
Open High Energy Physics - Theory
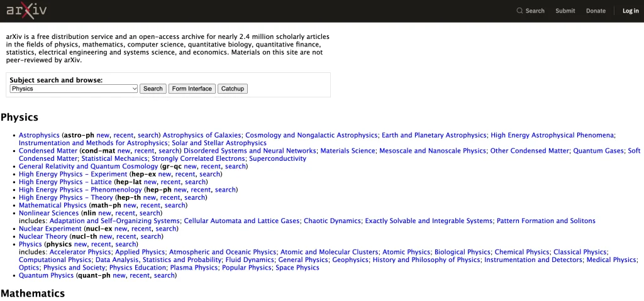pos(65,197)
